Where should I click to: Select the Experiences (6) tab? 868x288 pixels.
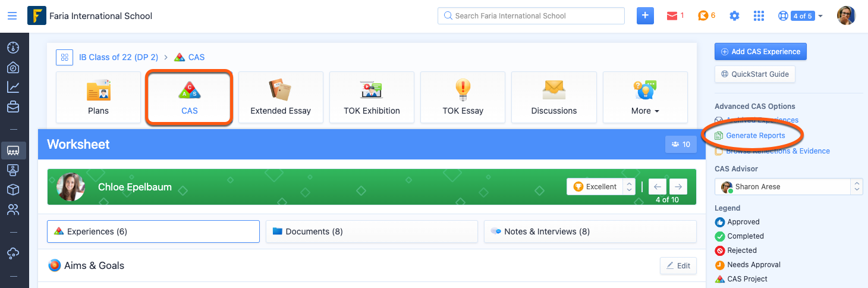[x=153, y=231]
